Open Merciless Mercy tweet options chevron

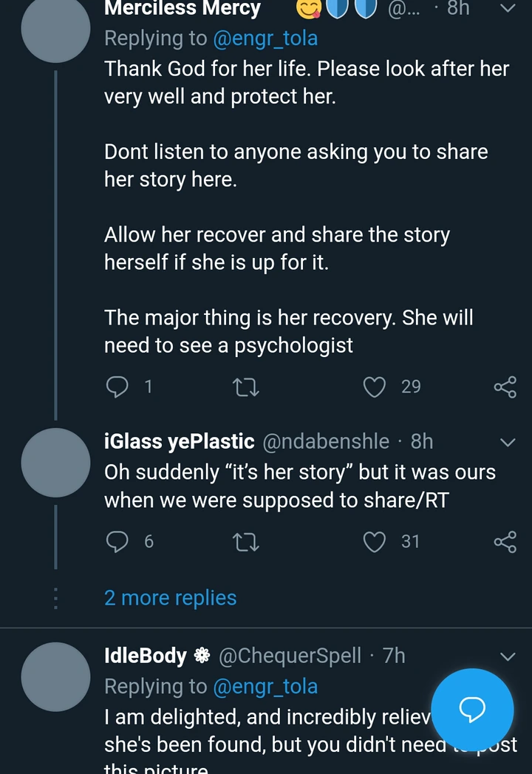[508, 9]
